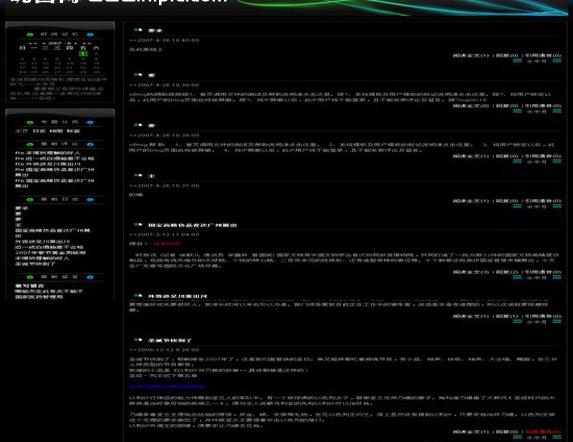Click the green oval beside the calendar title
573x442 pixels.
[30, 34]
